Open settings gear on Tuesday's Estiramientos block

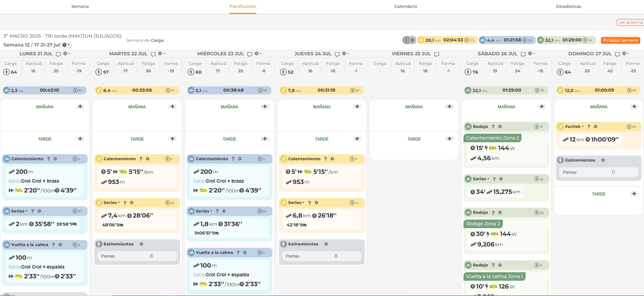pos(141,244)
